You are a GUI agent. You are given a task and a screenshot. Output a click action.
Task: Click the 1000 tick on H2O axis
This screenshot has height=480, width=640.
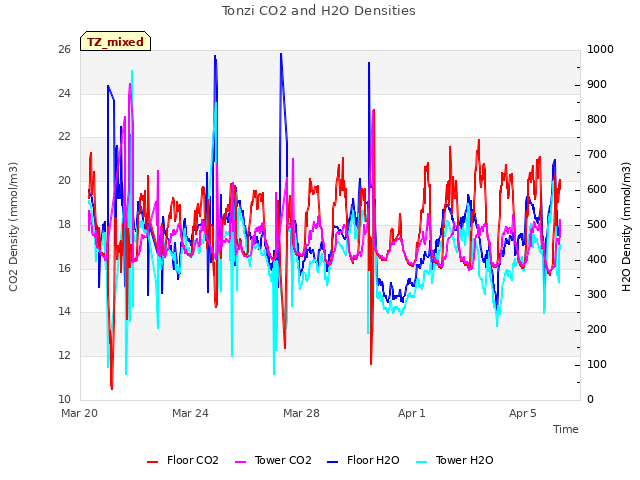[600, 50]
